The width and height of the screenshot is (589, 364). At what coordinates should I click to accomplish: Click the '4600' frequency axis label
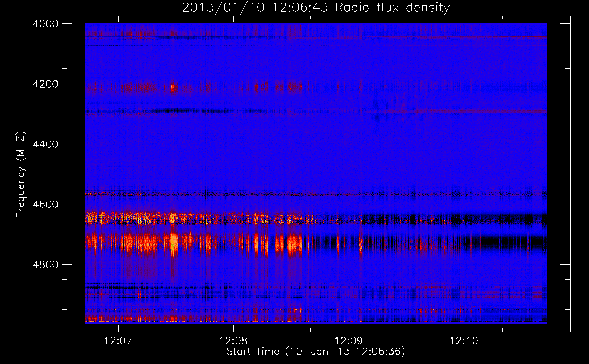tap(46, 204)
